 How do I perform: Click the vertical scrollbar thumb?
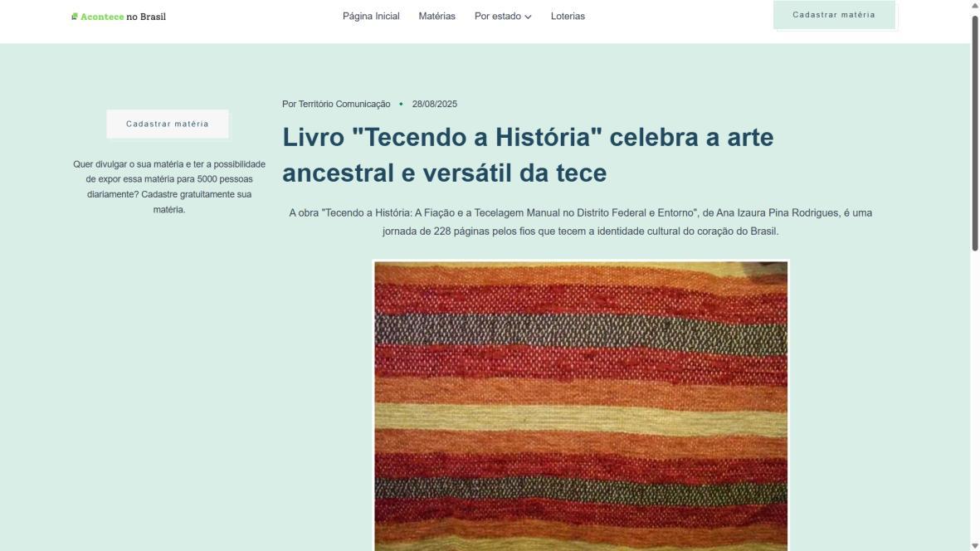click(974, 133)
